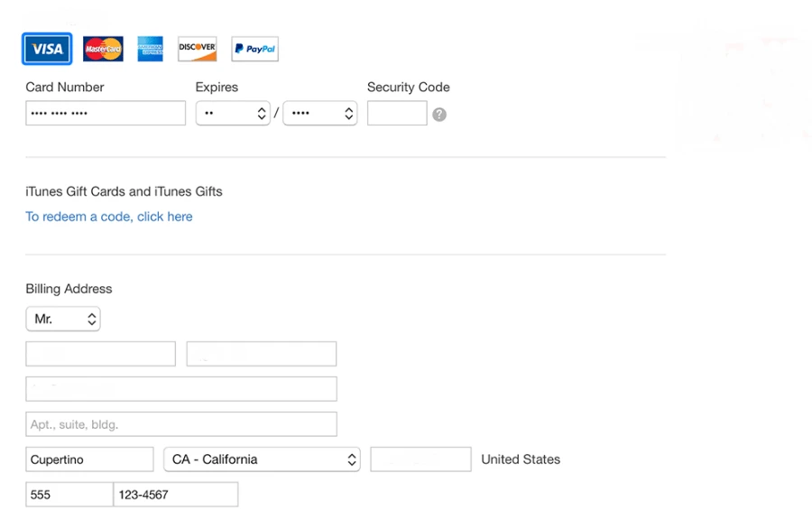This screenshot has height=529, width=812.
Task: Click the 555 area code field
Action: pos(69,495)
